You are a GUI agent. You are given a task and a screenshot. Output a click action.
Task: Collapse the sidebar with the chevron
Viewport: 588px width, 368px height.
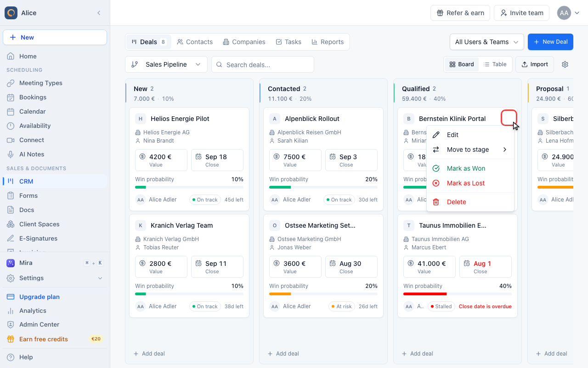point(99,13)
